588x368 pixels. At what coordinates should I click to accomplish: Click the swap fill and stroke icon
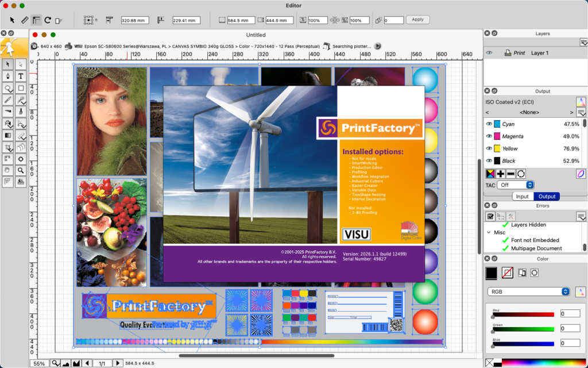[522, 273]
